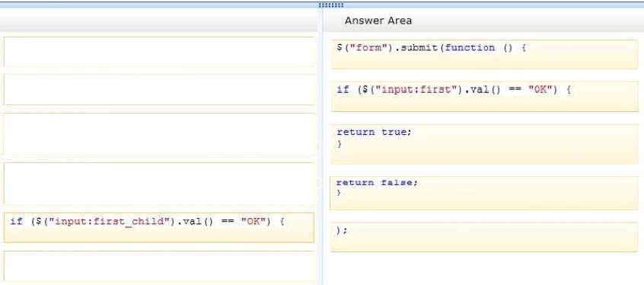
Task: Click the third empty source slot from the top
Action: (x=159, y=134)
